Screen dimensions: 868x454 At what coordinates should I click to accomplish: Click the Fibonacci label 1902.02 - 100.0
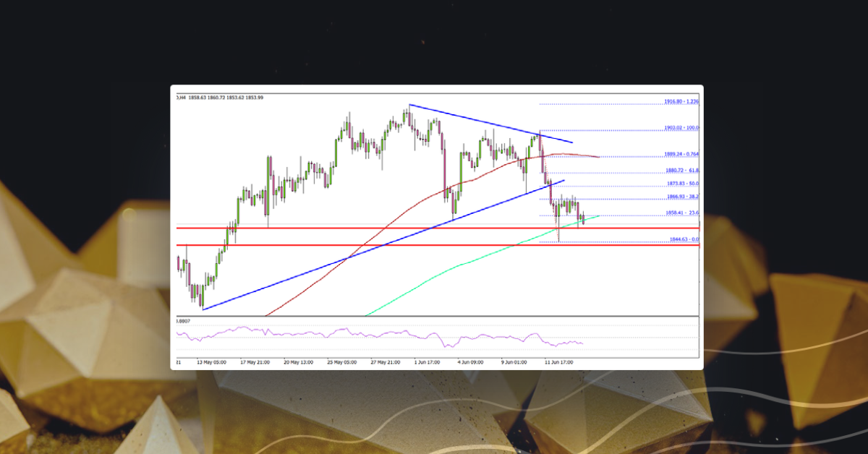pos(681,128)
